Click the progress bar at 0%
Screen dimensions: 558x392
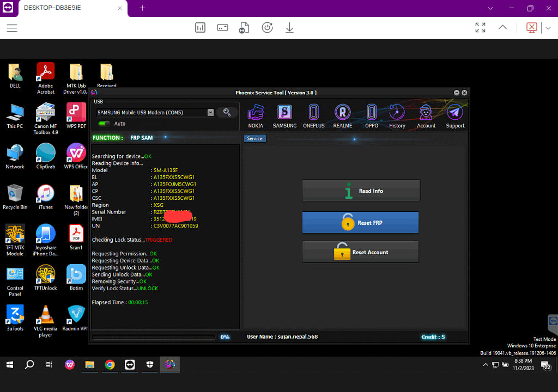154,337
